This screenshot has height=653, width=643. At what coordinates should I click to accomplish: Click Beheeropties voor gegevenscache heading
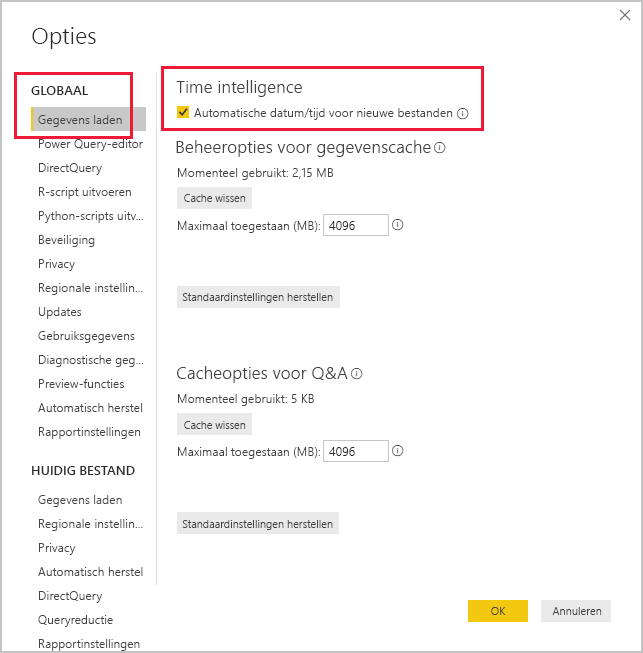[303, 147]
